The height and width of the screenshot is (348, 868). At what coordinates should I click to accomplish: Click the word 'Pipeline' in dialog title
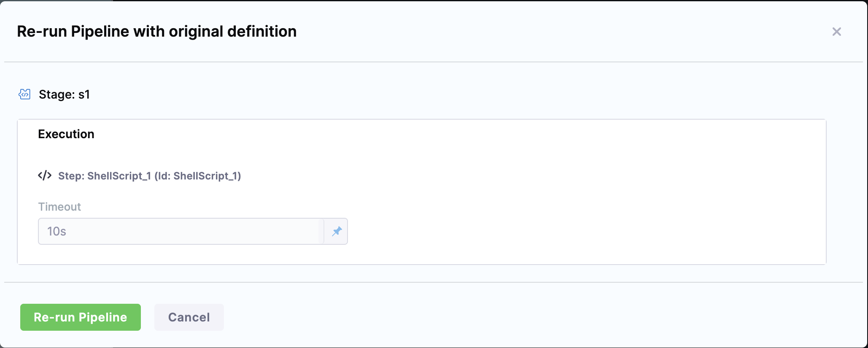(100, 32)
